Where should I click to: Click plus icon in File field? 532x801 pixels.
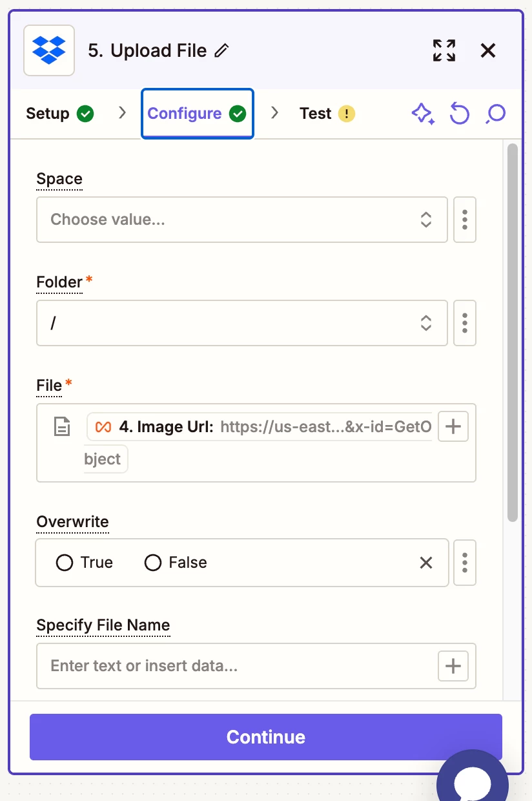point(453,426)
